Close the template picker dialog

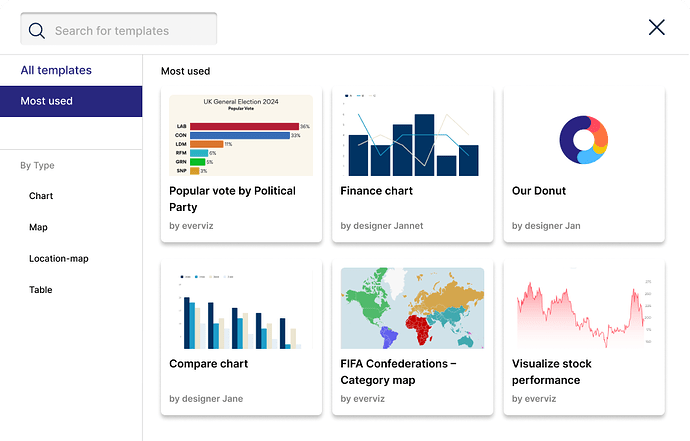656,27
